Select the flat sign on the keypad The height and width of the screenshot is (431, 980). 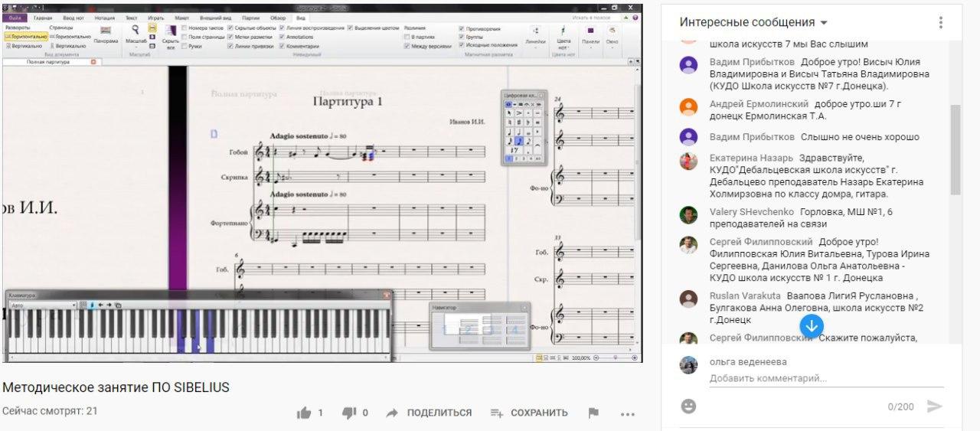click(x=528, y=122)
